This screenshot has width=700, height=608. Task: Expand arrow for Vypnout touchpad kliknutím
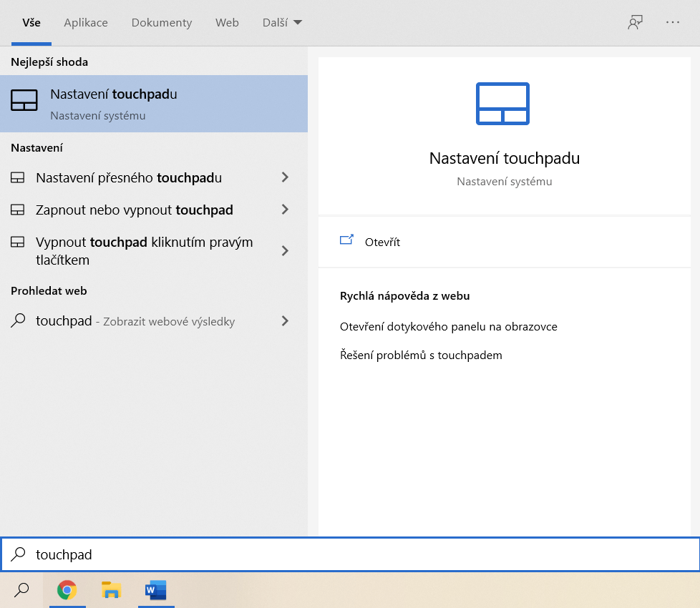click(285, 250)
